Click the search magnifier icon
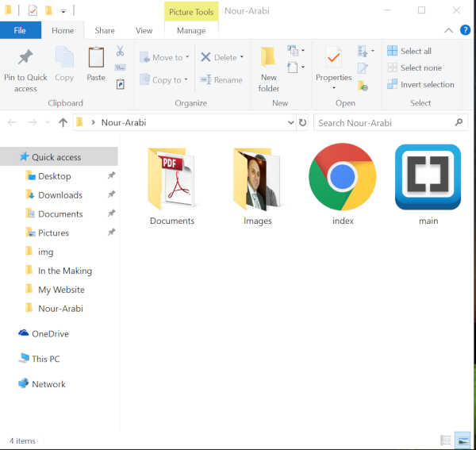Image resolution: width=476 pixels, height=450 pixels. click(459, 122)
